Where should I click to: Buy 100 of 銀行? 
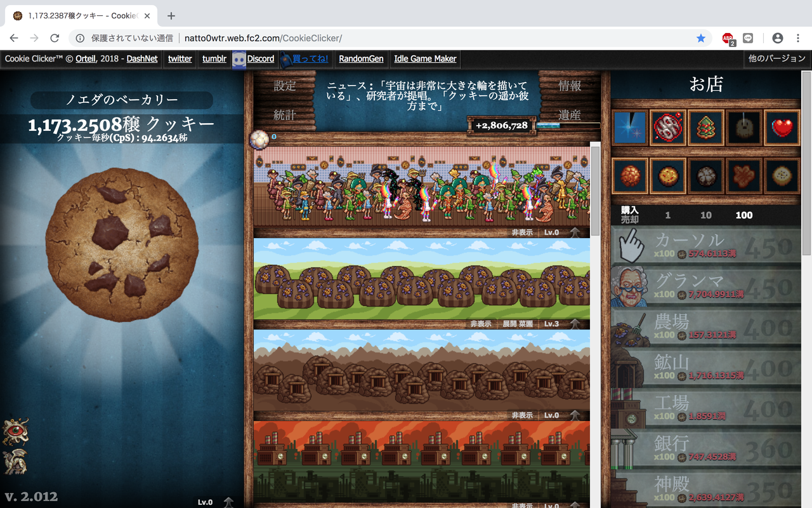click(x=706, y=450)
